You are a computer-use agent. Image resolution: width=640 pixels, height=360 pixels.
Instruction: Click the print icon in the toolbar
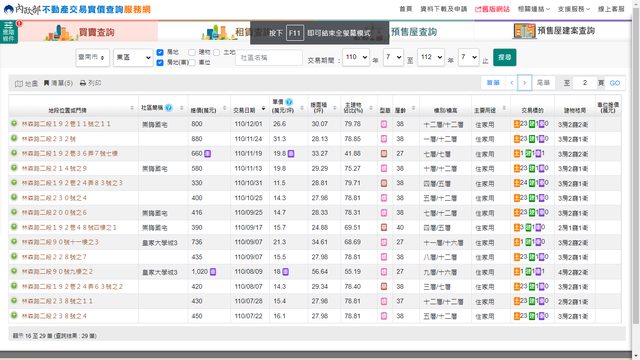83,83
